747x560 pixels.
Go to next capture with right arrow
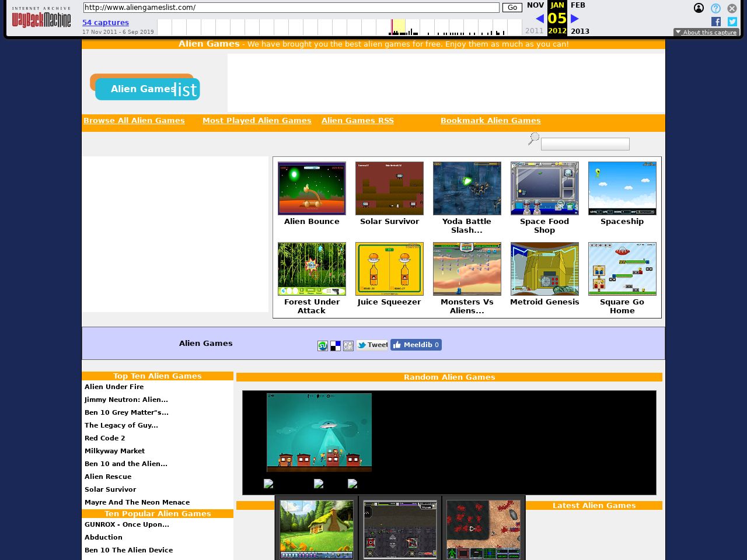point(575,19)
